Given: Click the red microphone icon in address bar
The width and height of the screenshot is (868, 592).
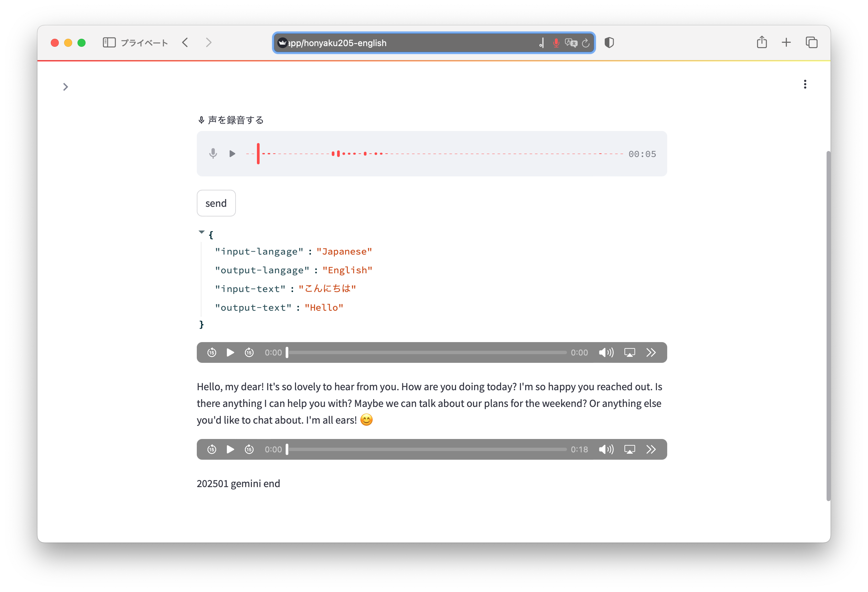Looking at the screenshot, I should click(556, 43).
